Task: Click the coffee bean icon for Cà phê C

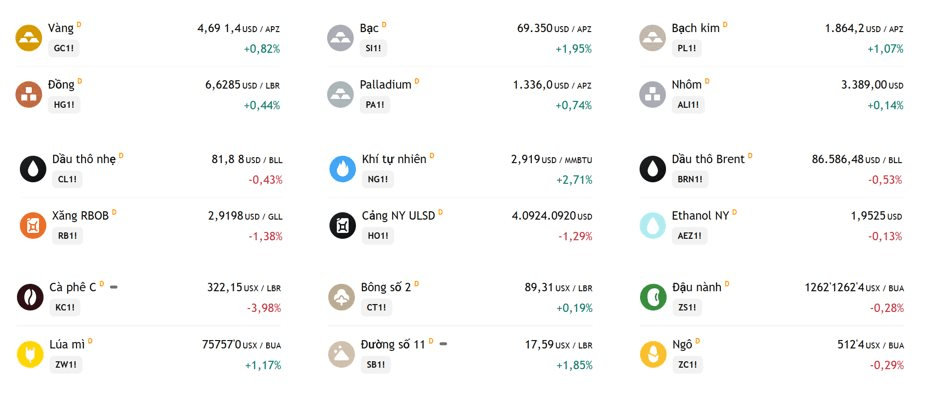Action: pos(30,297)
